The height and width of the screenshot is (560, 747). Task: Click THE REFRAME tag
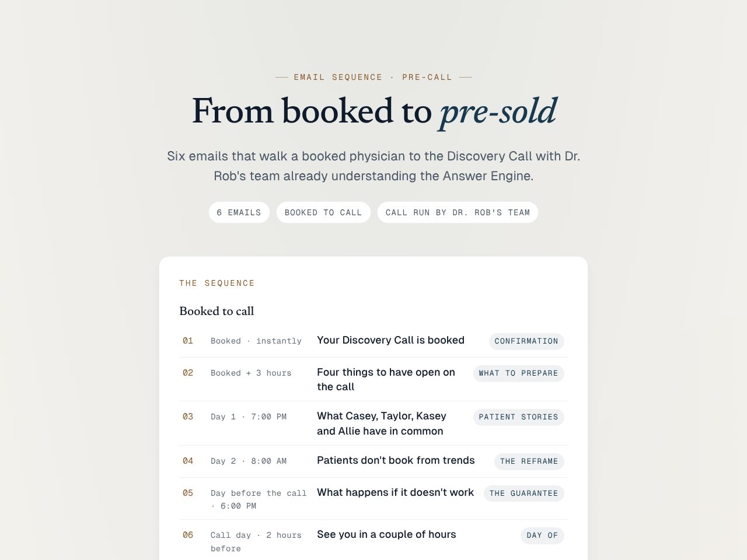pyautogui.click(x=529, y=461)
